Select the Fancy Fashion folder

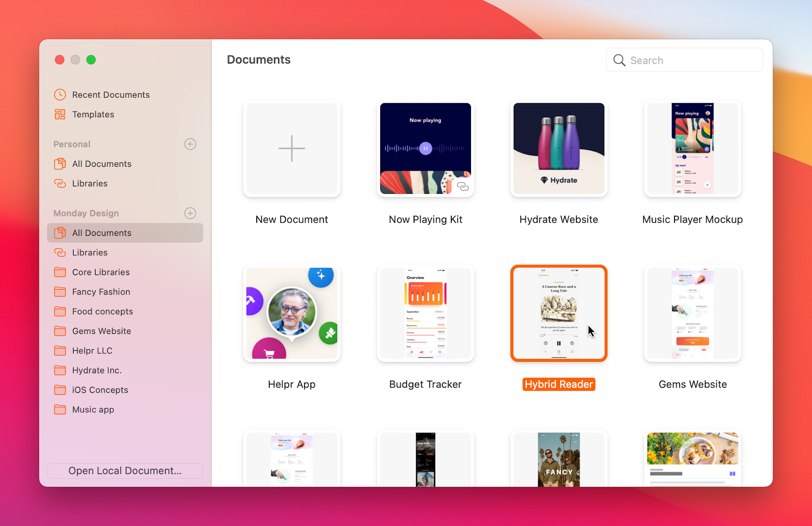(101, 292)
